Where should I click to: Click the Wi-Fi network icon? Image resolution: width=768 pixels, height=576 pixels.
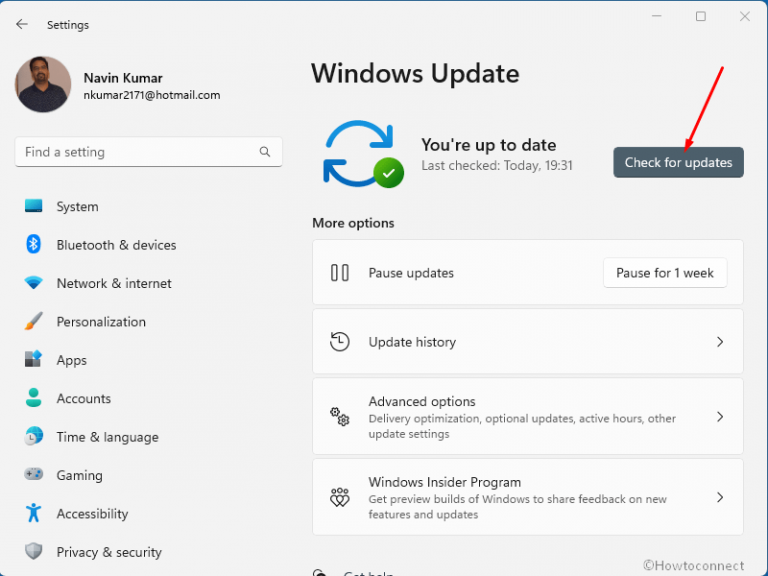(x=33, y=283)
